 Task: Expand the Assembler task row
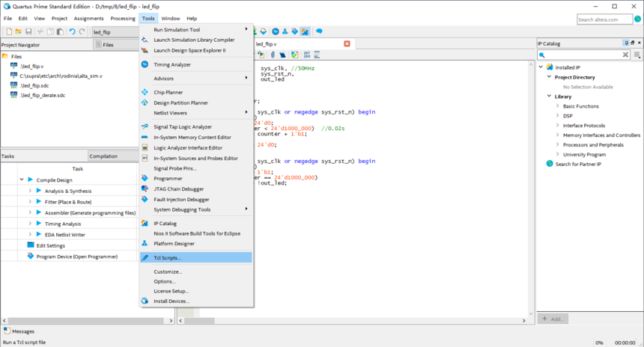[30, 212]
